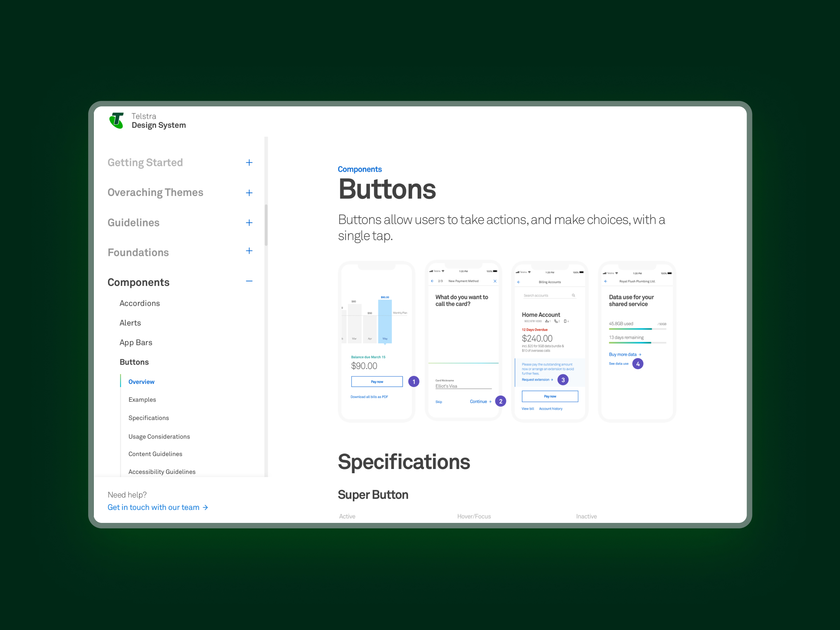Click back arrow in Billing Accounts mockup
The width and height of the screenshot is (840, 630).
coord(519,282)
